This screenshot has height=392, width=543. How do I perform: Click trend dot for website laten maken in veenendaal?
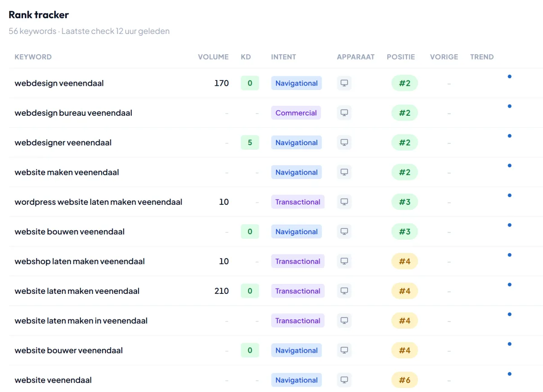click(x=510, y=314)
